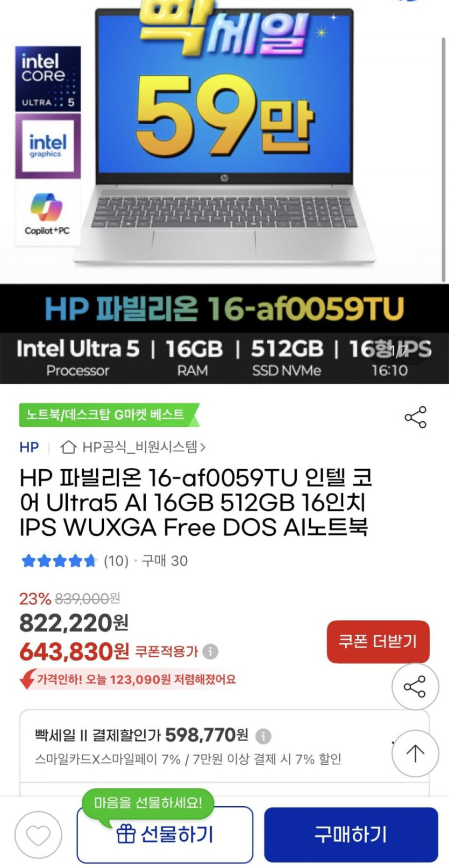Tap the info icon next to 쿠폰적용가
This screenshot has width=449, height=868.
point(210,651)
